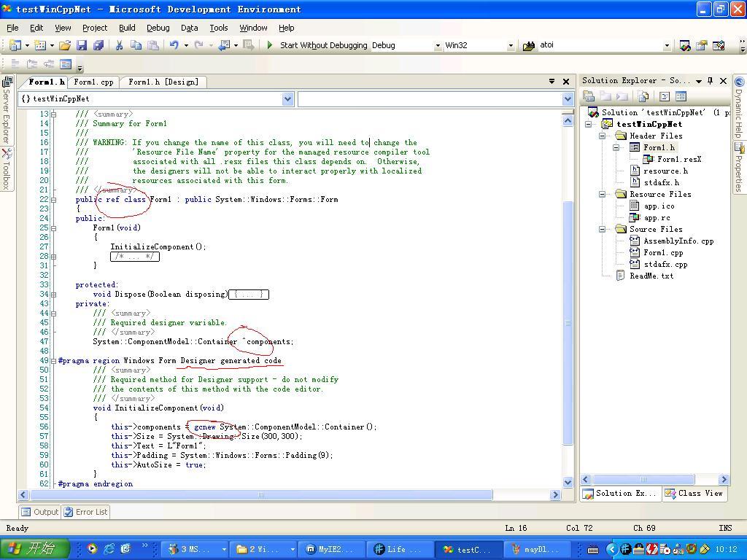Click the Save All icon
The width and height of the screenshot is (747, 560).
point(98,45)
